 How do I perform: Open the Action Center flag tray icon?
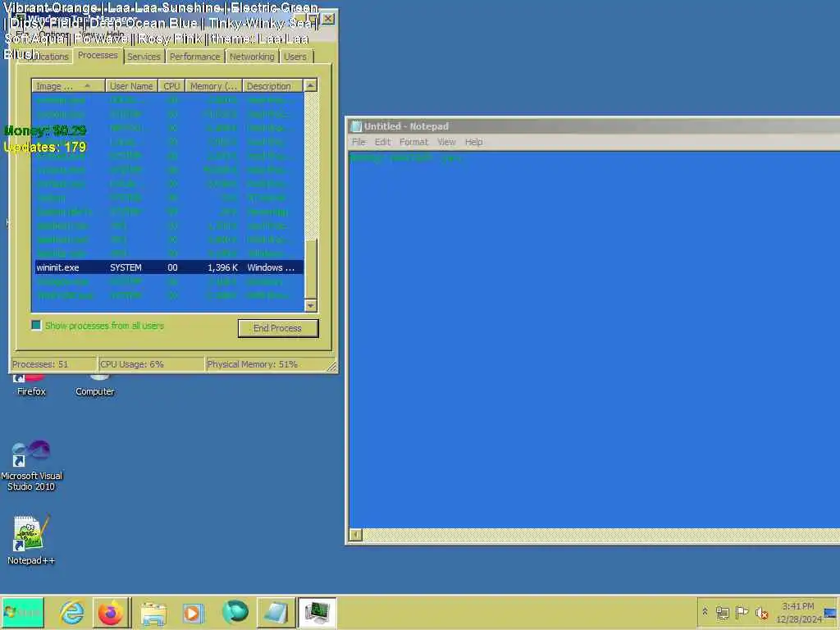coord(742,612)
